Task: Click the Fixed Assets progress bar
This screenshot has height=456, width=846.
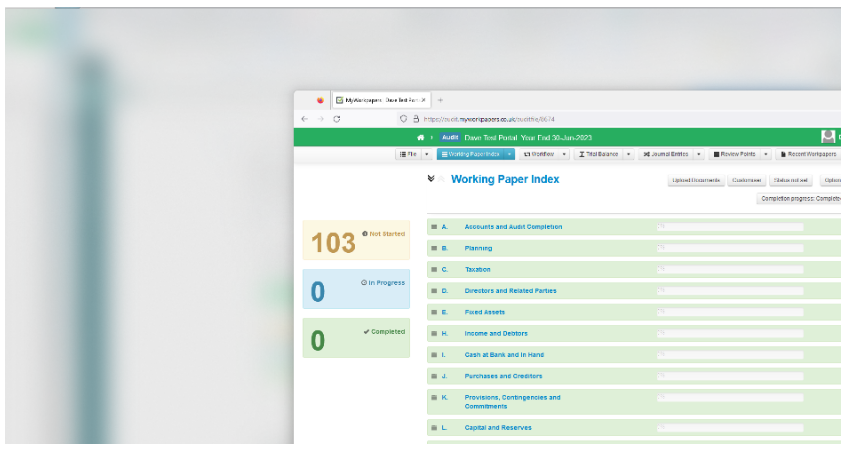Action: tap(730, 312)
